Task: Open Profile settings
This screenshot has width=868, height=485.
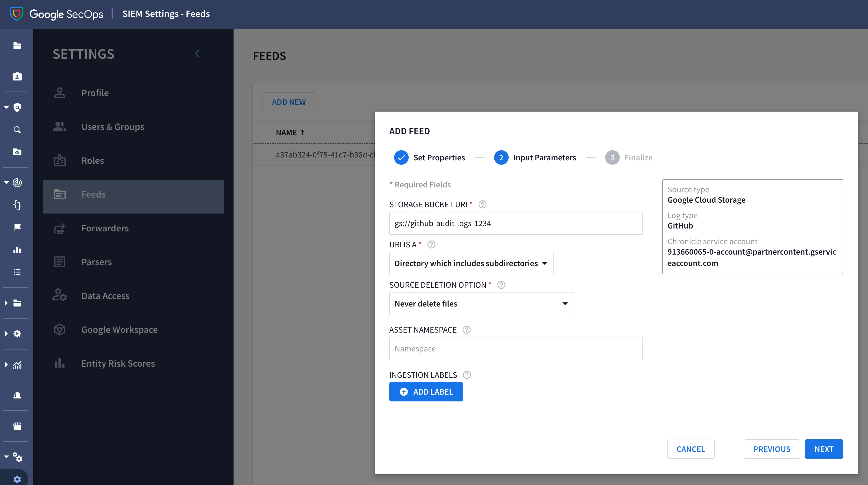Action: [133, 93]
